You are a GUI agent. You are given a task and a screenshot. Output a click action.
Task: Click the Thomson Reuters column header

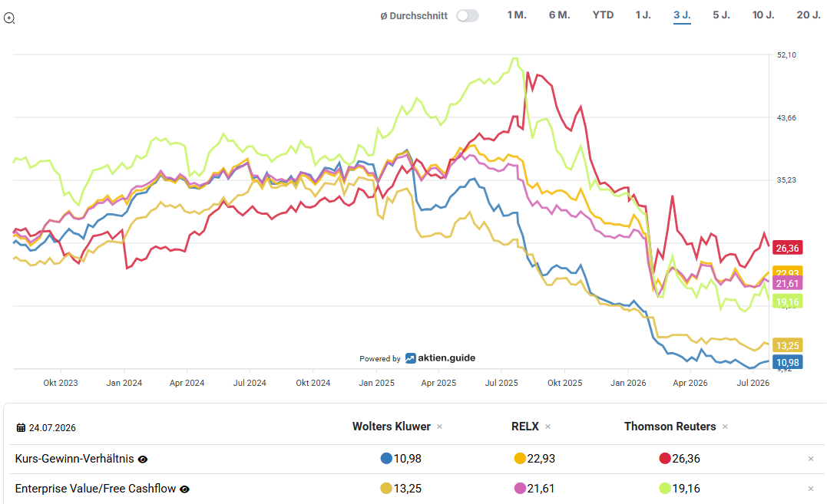670,427
